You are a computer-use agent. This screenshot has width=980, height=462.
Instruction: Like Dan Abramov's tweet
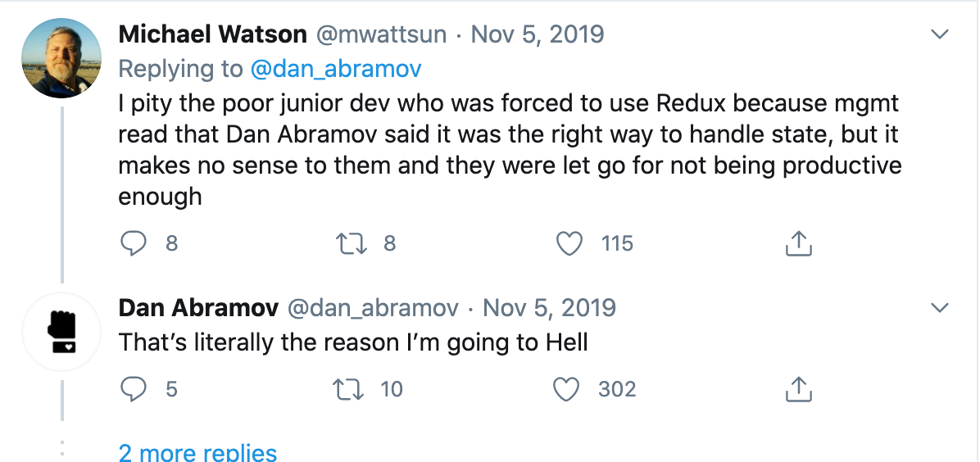[566, 388]
